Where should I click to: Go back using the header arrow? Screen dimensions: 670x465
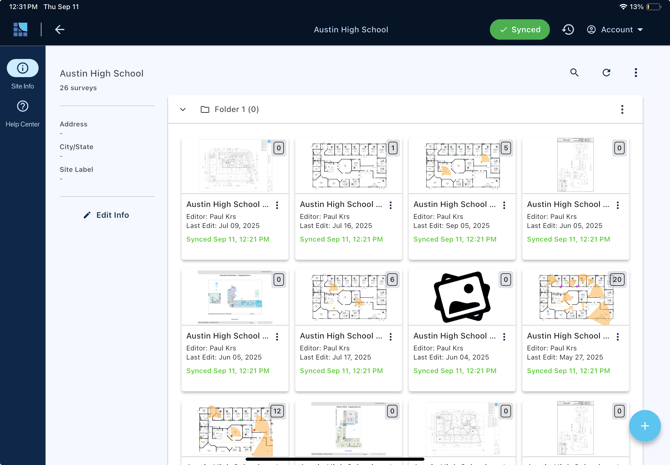pyautogui.click(x=60, y=29)
